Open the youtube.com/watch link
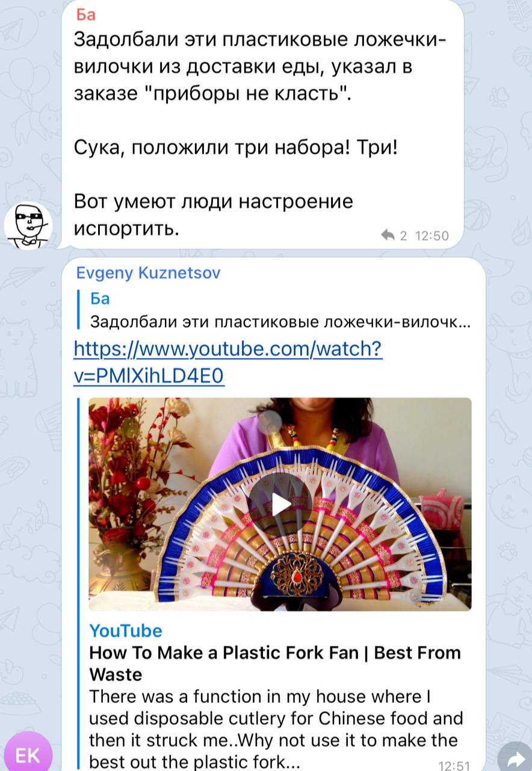Image resolution: width=532 pixels, height=771 pixels. click(228, 362)
